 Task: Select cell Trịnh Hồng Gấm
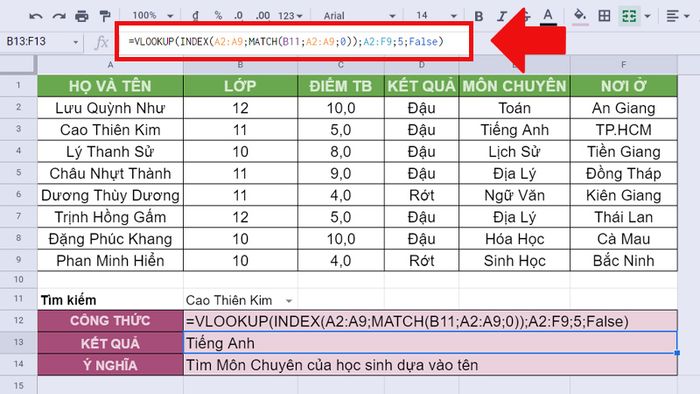tap(110, 217)
